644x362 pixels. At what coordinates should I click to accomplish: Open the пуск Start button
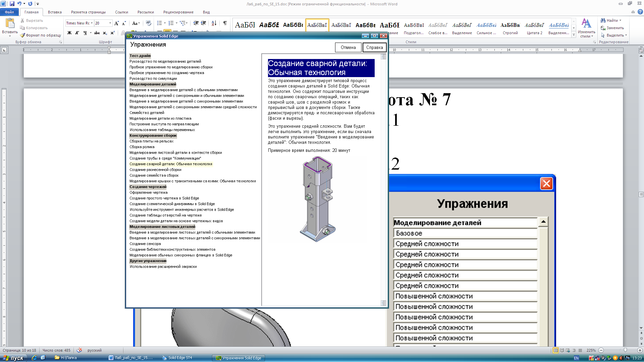point(13,358)
